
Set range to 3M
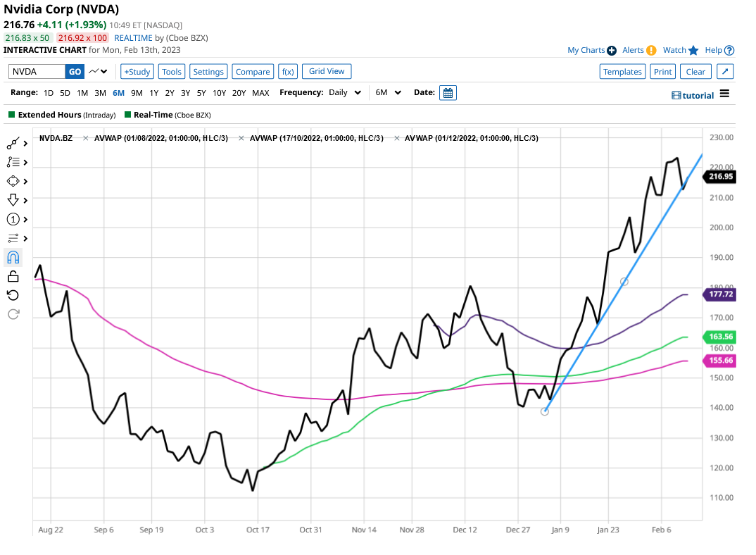point(100,93)
